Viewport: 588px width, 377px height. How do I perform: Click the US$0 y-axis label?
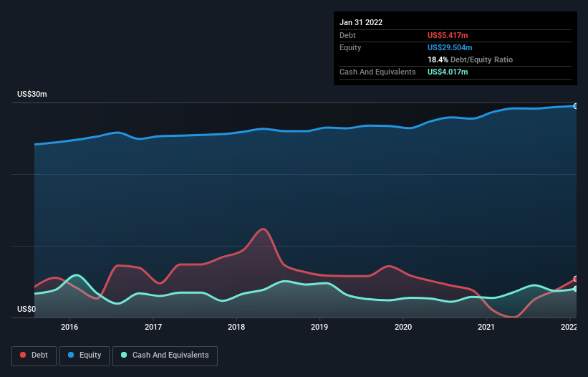(x=26, y=309)
